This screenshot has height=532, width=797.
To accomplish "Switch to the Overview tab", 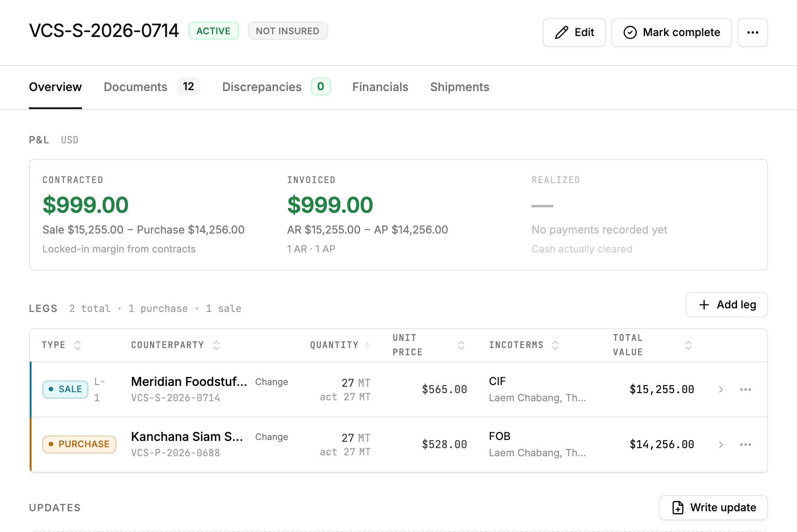I will [55, 87].
